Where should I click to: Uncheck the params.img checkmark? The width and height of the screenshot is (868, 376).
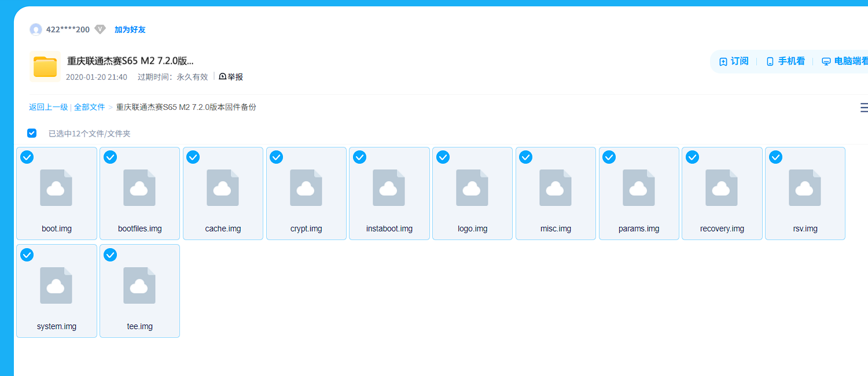609,157
